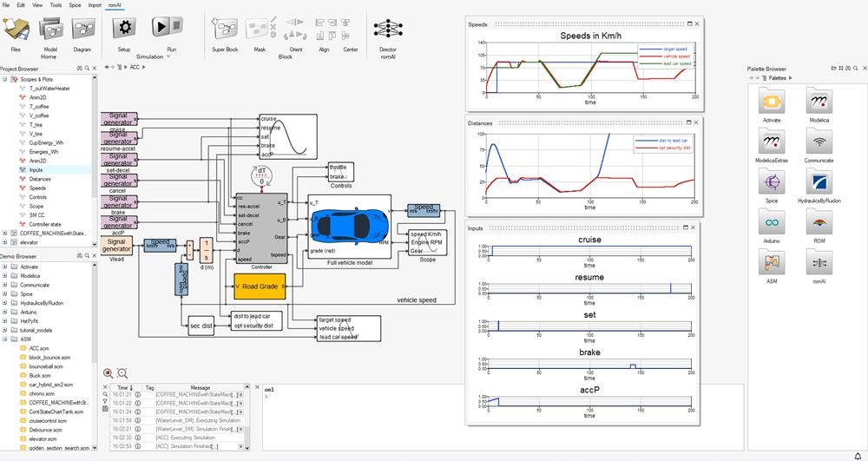
Task: Collapse the Scopes & Plots tree node
Action: [5, 79]
